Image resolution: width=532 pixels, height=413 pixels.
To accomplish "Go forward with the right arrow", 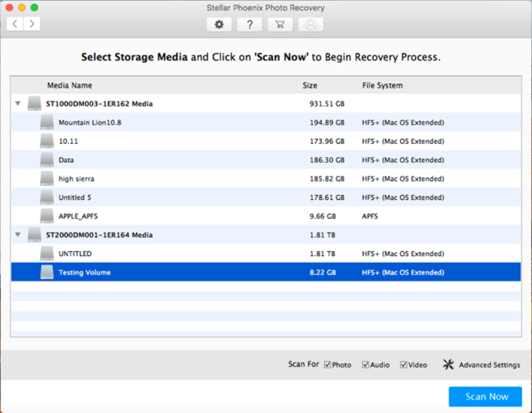I will [32, 24].
